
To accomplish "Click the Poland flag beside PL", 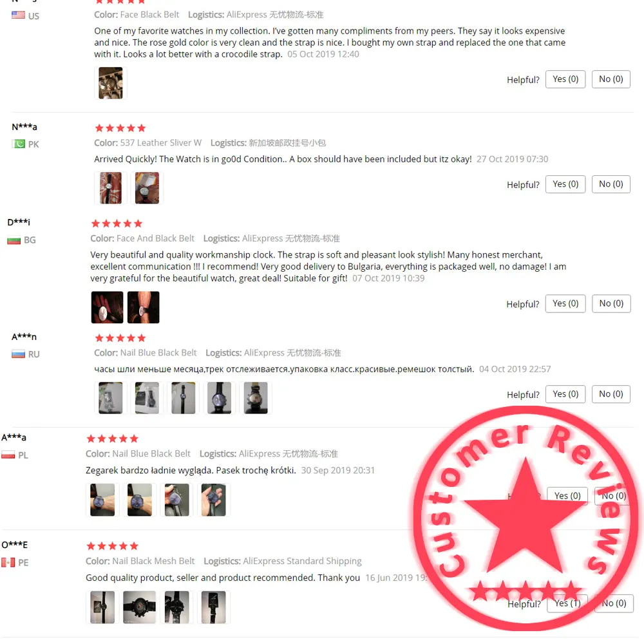I will tap(8, 455).
